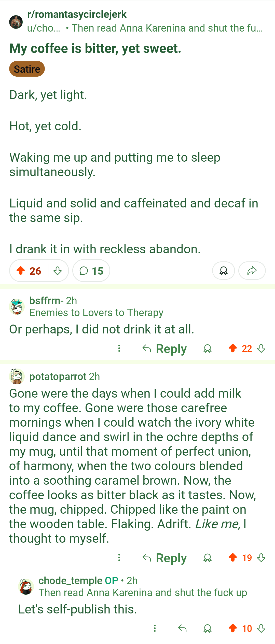
Task: Open the post's 15 comments
Action: 91,271
